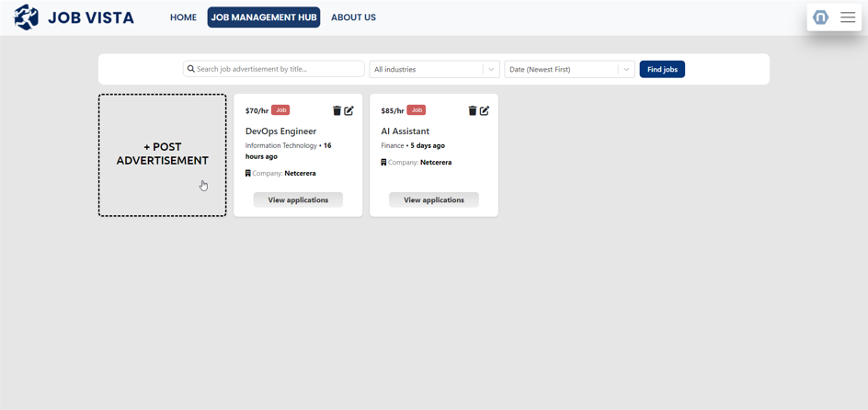Viewport: 868px width, 410px height.
Task: Open the All industries dropdown
Action: pos(425,69)
